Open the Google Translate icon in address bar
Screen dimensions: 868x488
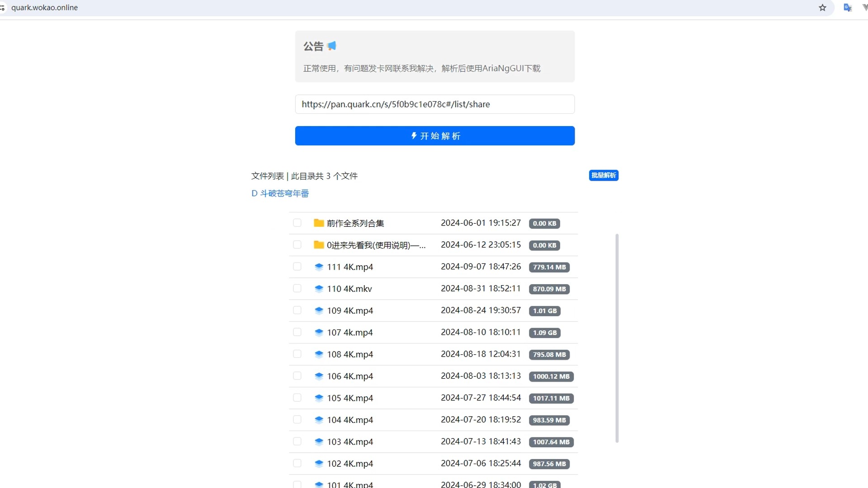848,8
